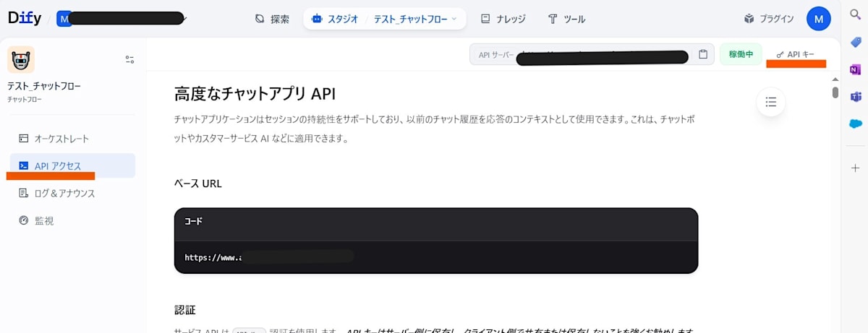Toggle the sidebar collapse settings icon
The width and height of the screenshot is (868, 333).
coord(129,59)
